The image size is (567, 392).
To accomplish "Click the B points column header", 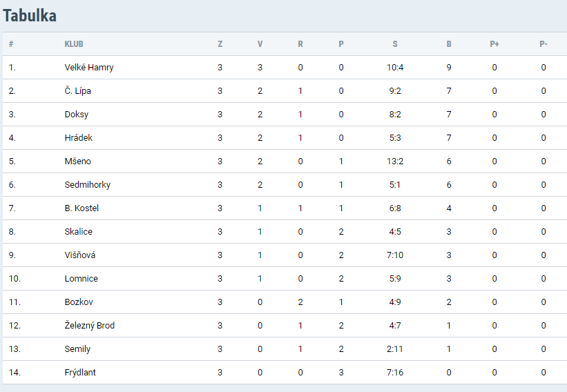I will (449, 44).
